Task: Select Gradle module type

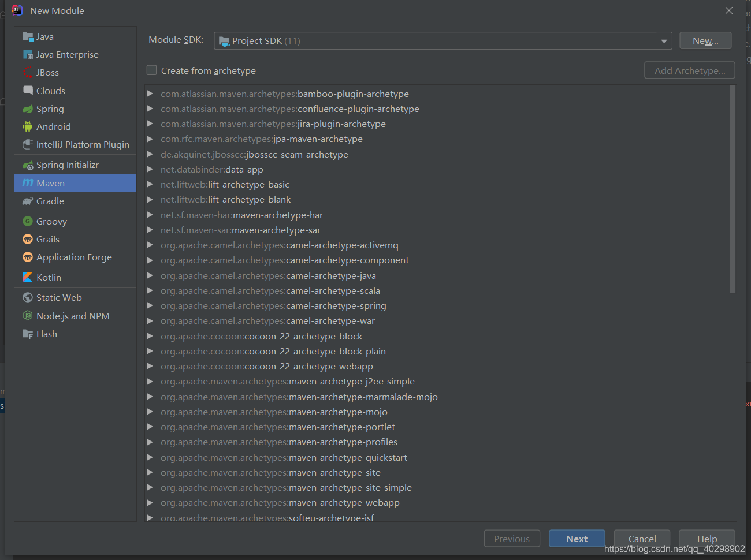Action: click(76, 201)
